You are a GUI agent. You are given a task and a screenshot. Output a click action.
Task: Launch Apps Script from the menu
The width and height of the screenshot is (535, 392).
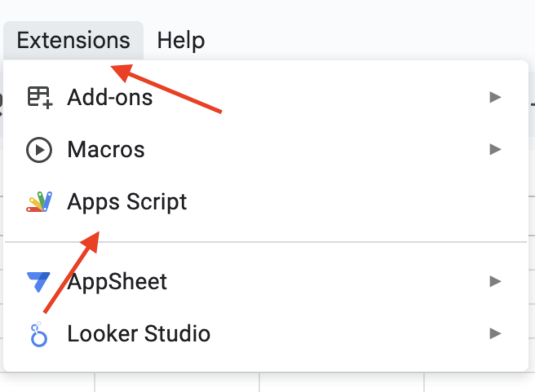click(127, 202)
